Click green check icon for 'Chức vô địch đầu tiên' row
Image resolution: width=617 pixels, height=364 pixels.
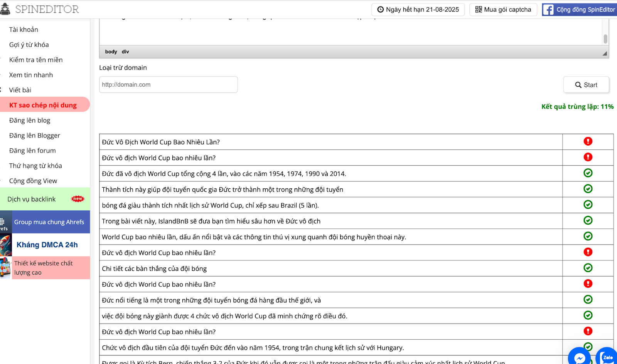[588, 346]
